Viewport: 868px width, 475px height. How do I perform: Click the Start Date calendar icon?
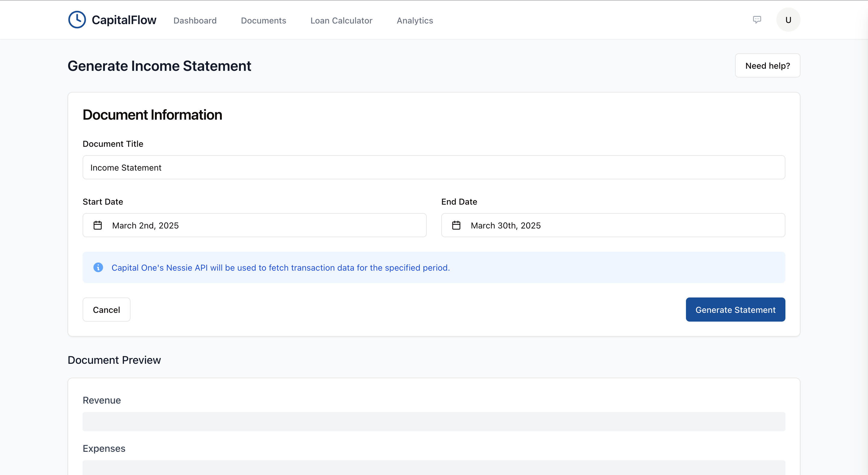(x=98, y=225)
